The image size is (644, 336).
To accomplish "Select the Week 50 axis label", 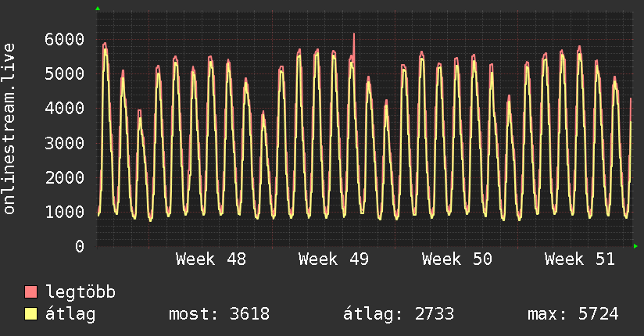I will 456,259.
